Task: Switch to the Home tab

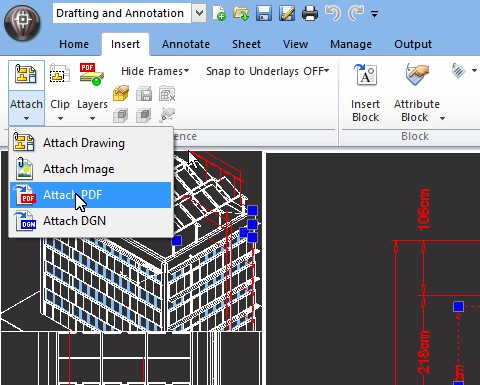Action: (x=74, y=44)
